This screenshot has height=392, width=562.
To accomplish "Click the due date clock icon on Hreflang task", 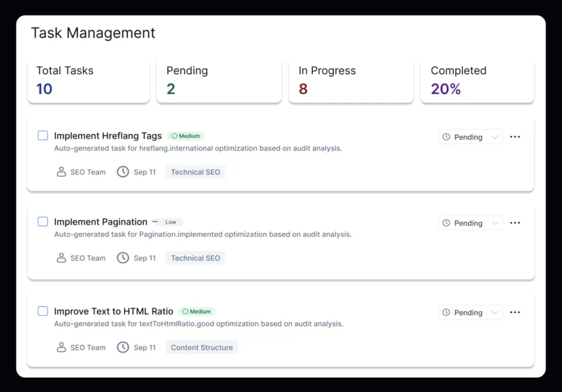I will click(x=122, y=171).
